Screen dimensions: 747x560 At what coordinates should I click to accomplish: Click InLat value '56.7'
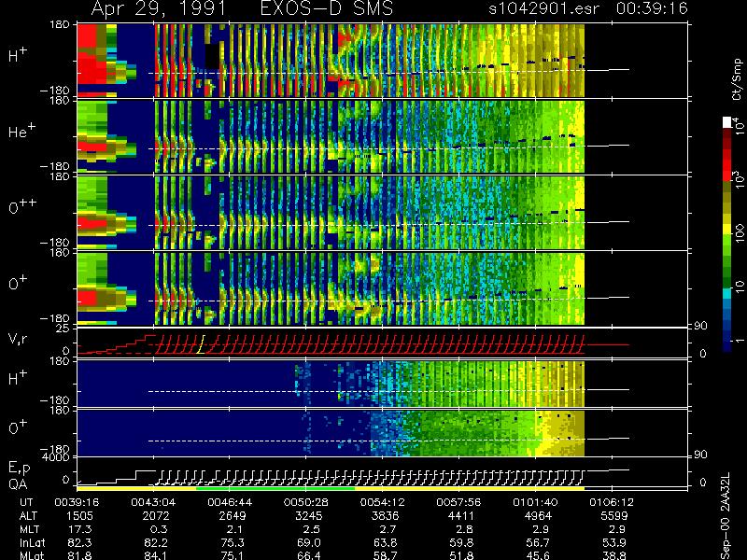(539, 542)
